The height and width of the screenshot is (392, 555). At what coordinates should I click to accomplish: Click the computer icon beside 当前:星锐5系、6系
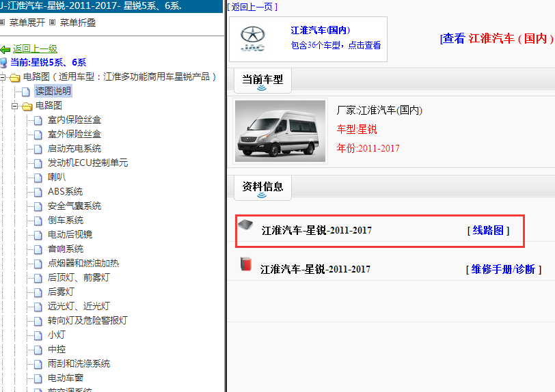point(3,63)
